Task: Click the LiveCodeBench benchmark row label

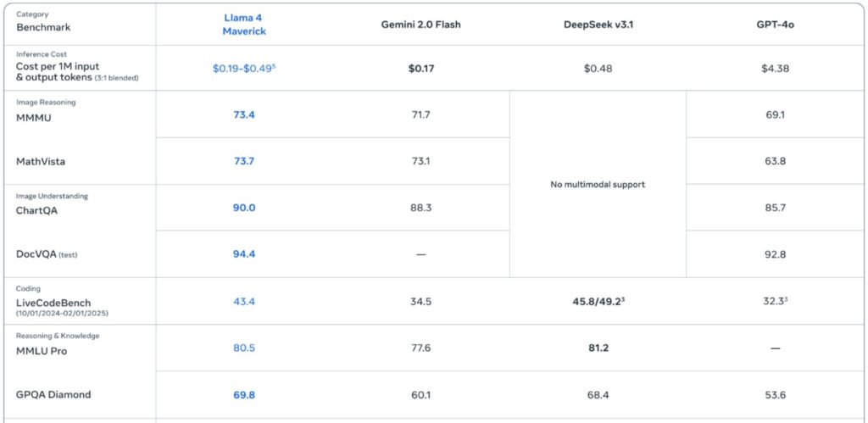Action: (53, 303)
